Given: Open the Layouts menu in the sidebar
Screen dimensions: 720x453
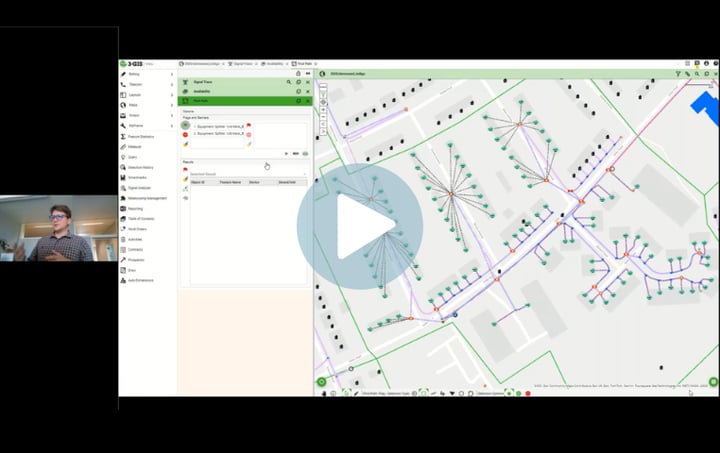Looking at the screenshot, I should pos(135,95).
